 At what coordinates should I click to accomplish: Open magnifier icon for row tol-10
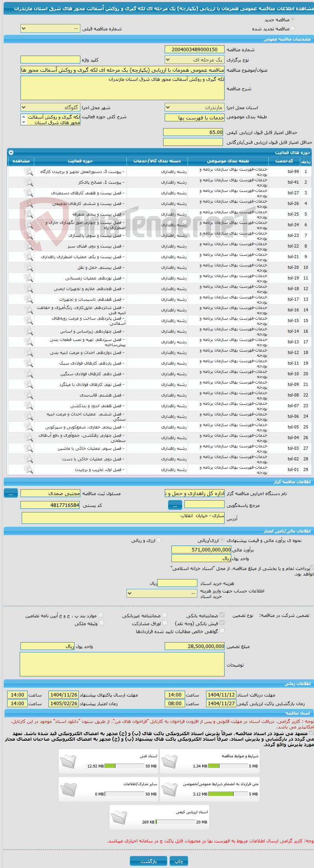(28, 374)
